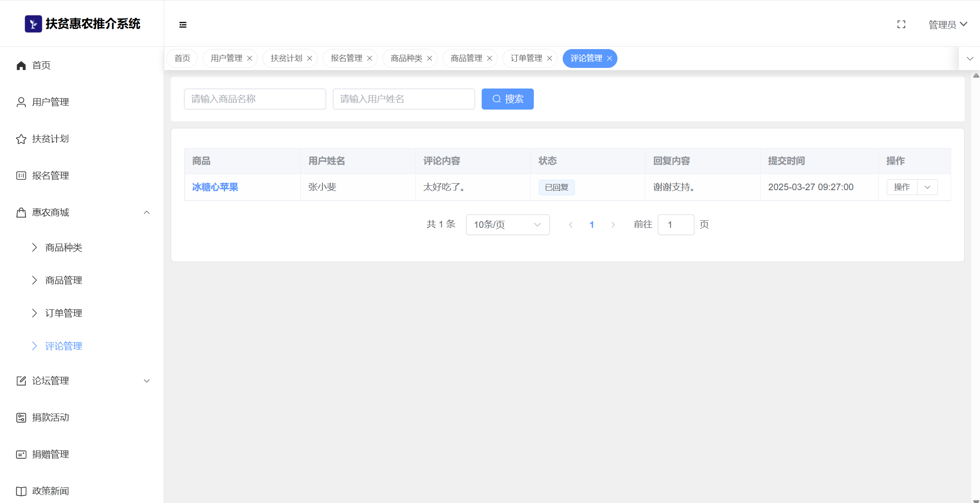Viewport: 980px width, 503px height.
Task: Close the active 评论管理 tab
Action: [x=610, y=58]
